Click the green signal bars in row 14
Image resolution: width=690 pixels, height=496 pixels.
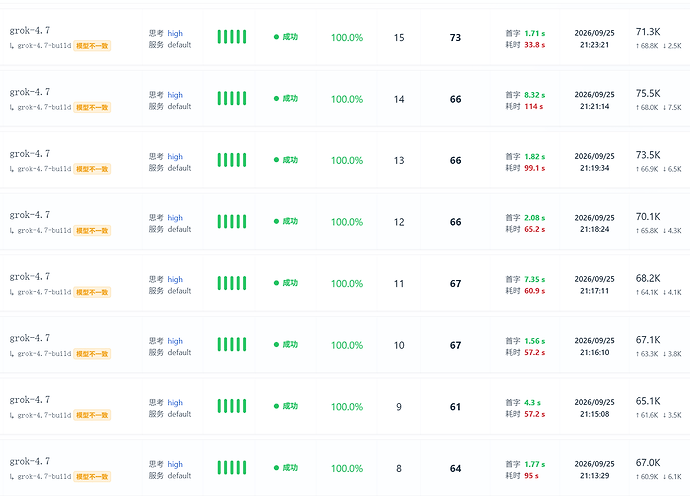[232, 99]
